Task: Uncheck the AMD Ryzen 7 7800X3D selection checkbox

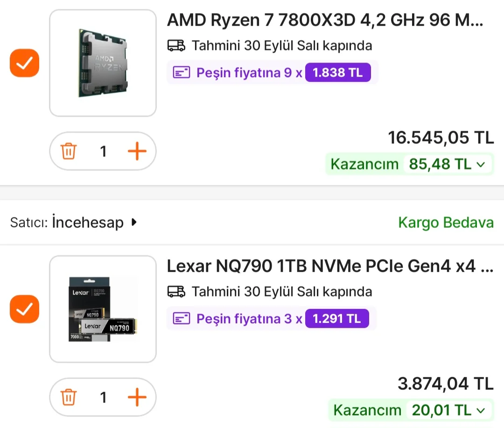Action: coord(24,63)
